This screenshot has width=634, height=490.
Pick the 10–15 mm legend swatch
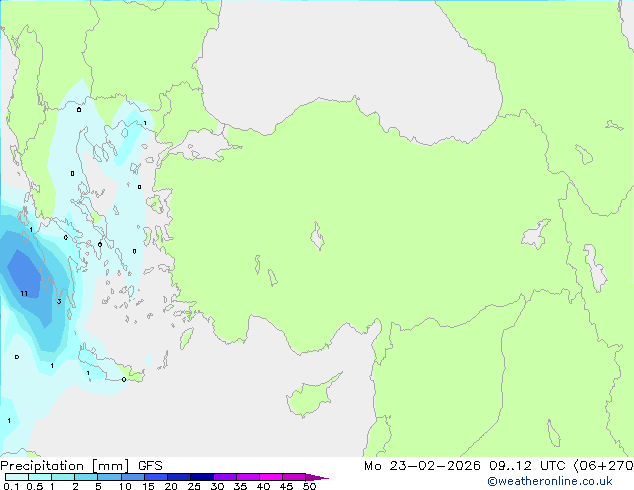(133, 477)
